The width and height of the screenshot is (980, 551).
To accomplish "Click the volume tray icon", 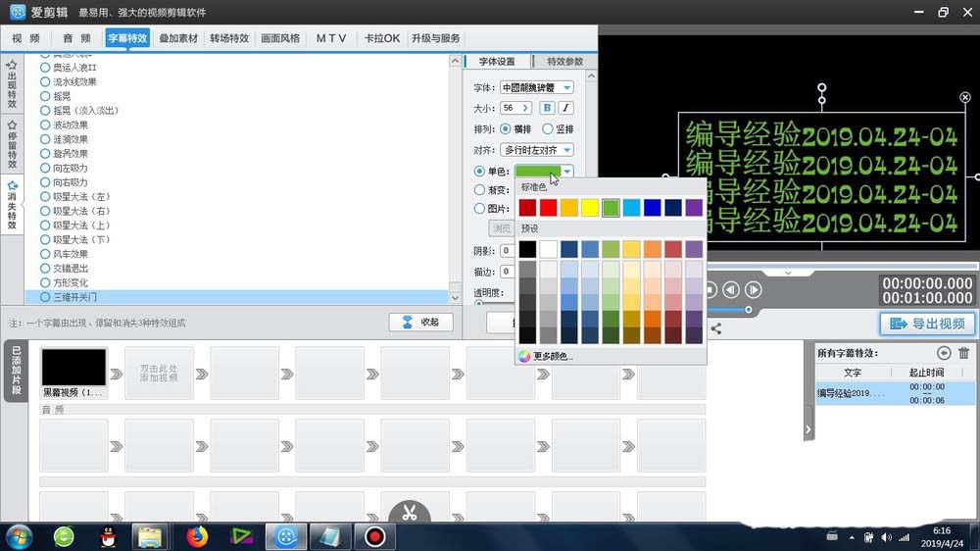I will (886, 537).
